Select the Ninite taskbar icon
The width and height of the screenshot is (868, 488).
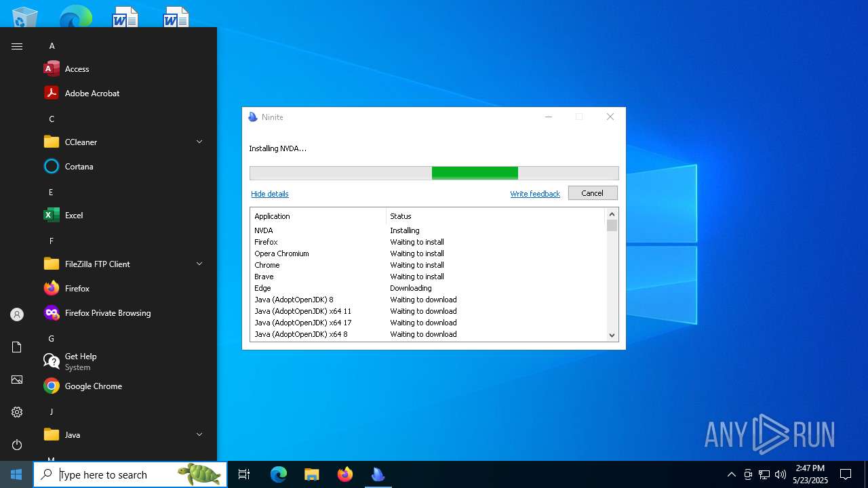pos(378,474)
